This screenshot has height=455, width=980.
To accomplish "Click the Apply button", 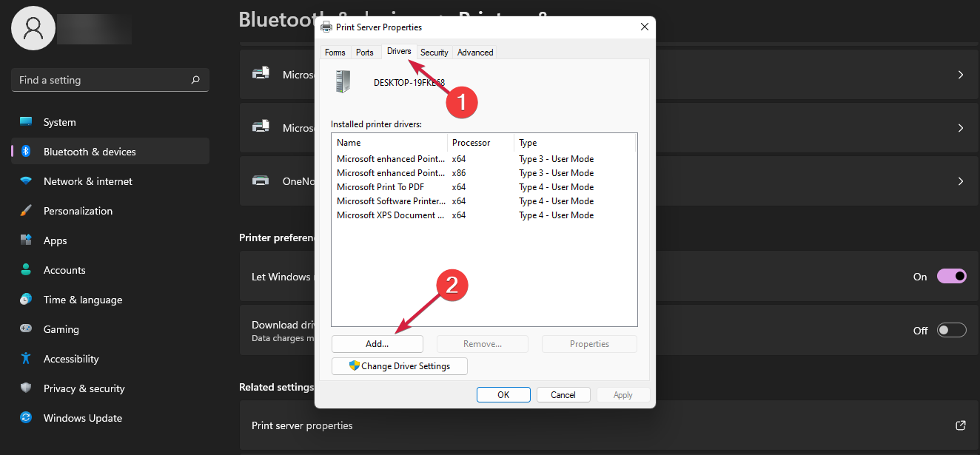I will [x=623, y=395].
